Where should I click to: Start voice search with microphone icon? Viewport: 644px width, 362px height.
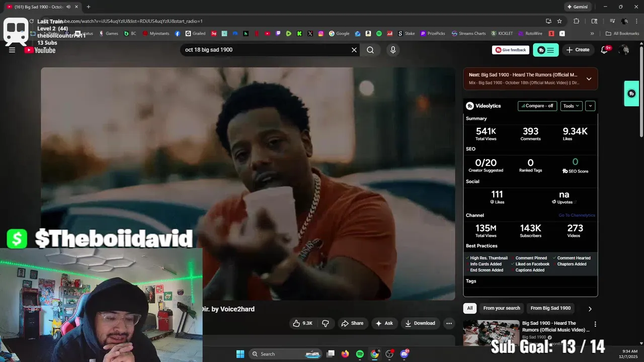(x=393, y=50)
